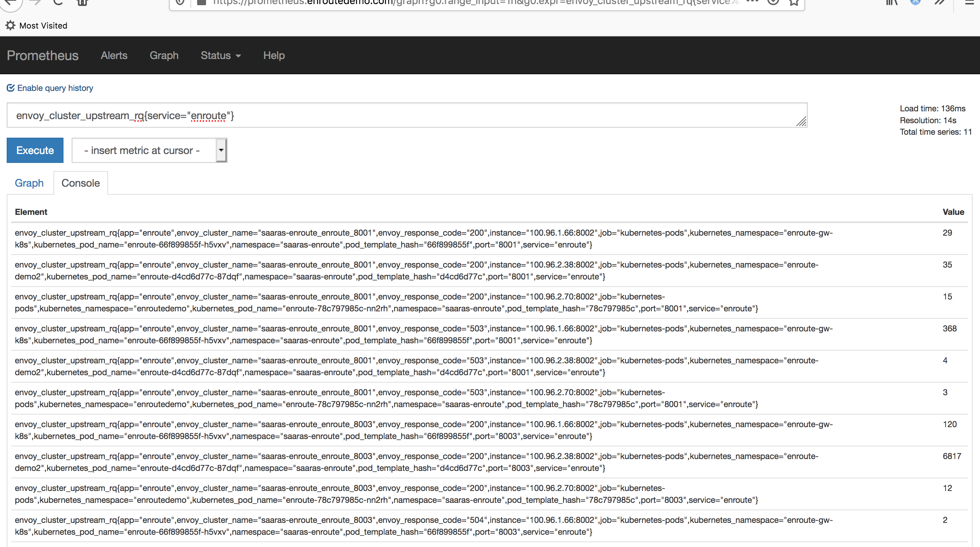980x547 pixels.
Task: Click the Prometheus brand link
Action: (x=43, y=56)
